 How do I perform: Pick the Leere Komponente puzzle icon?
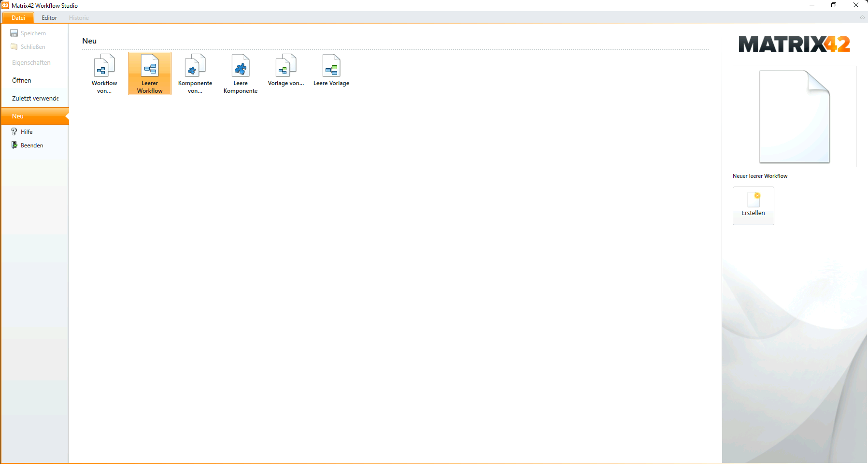point(241,73)
